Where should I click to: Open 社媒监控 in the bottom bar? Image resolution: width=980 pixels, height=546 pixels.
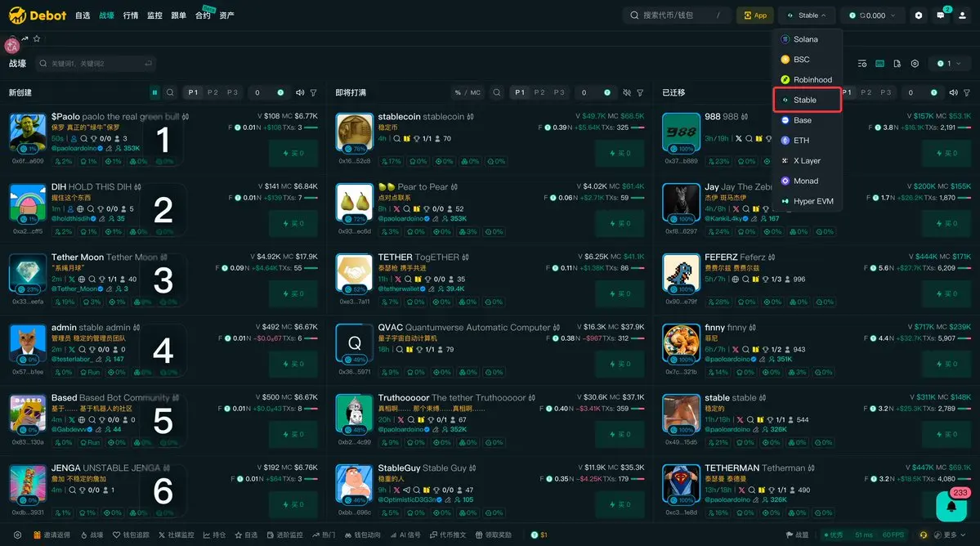pos(177,535)
